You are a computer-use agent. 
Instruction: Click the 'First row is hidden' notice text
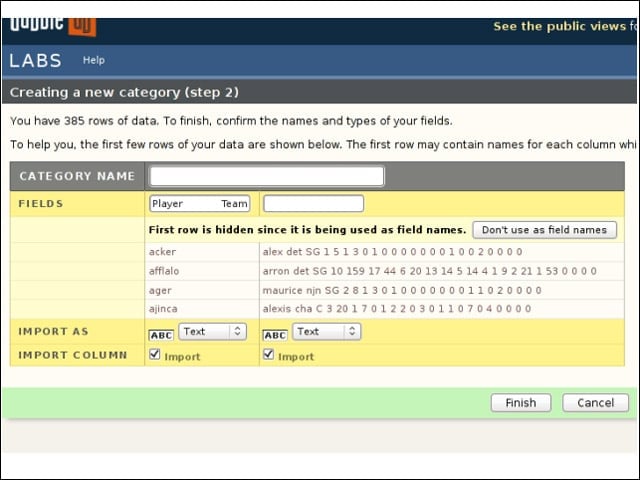[307, 230]
